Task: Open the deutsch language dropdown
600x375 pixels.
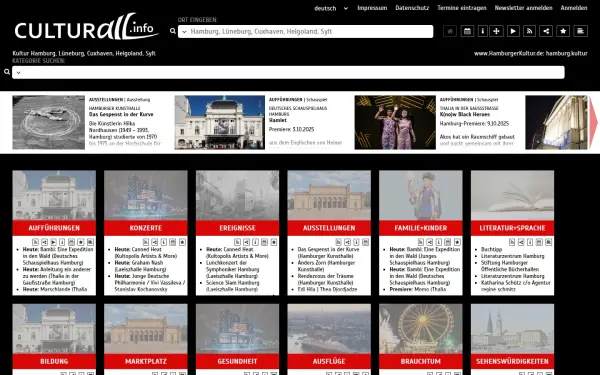Action: coord(331,8)
